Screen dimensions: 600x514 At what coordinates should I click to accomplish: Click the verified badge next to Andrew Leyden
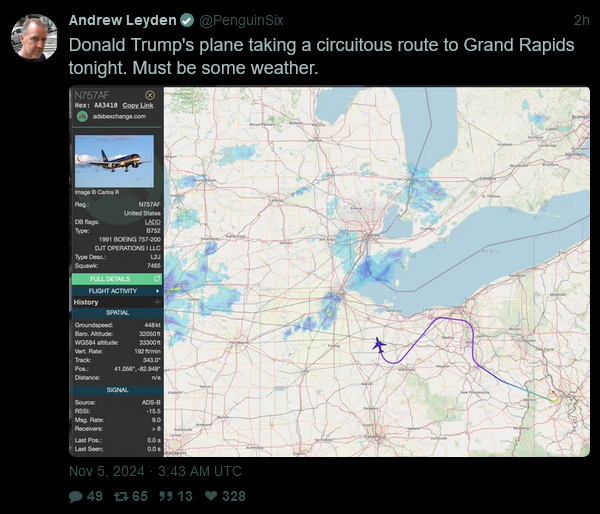tap(187, 20)
